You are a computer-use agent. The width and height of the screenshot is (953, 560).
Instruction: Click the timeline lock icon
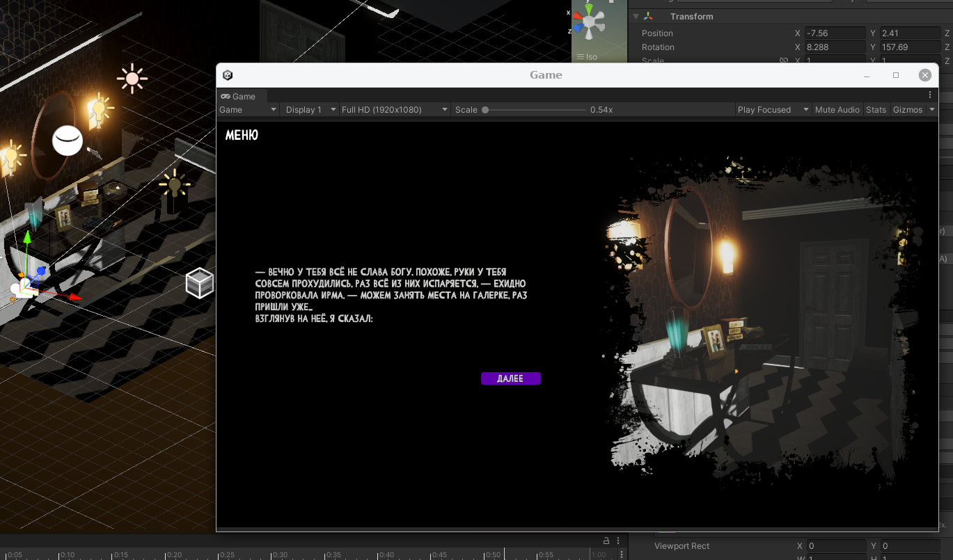(606, 541)
